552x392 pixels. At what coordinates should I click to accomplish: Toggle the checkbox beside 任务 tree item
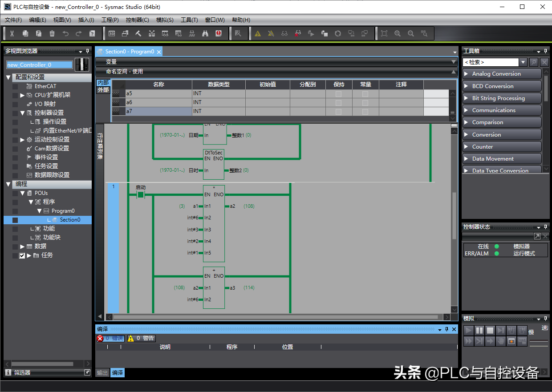point(22,255)
